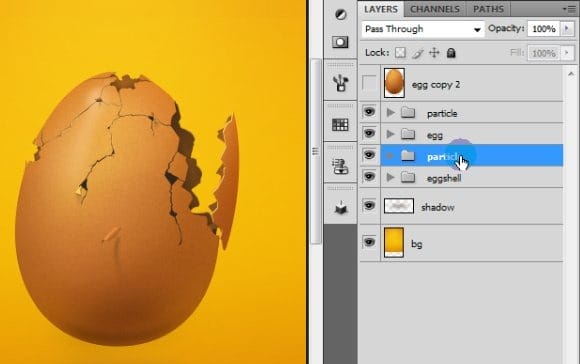Image resolution: width=580 pixels, height=364 pixels.
Task: Hide the bg layer
Action: point(369,242)
